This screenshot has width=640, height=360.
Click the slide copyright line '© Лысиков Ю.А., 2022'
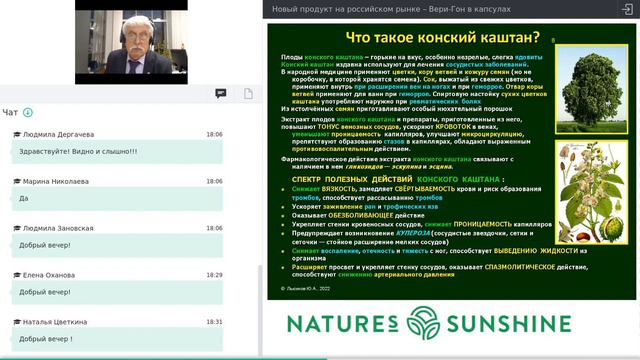click(x=305, y=289)
